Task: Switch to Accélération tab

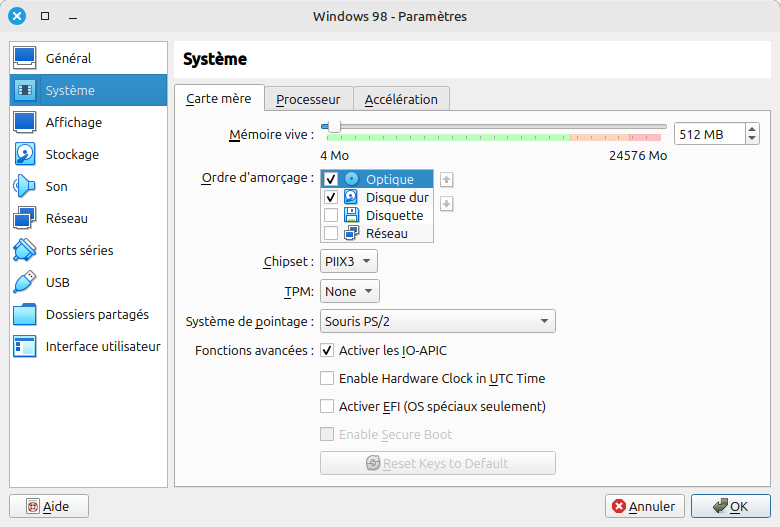Action: [x=401, y=100]
